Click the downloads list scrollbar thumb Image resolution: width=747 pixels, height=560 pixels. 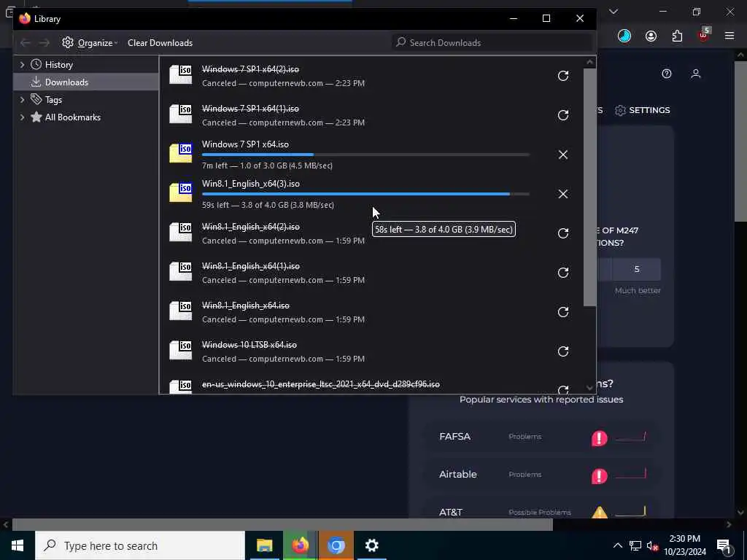click(x=589, y=187)
